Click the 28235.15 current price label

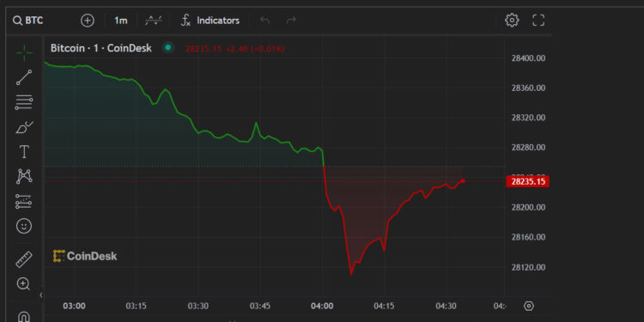pyautogui.click(x=528, y=181)
